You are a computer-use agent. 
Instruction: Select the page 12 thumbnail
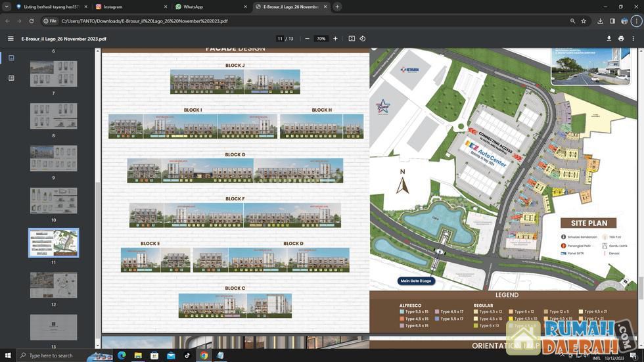point(53,285)
